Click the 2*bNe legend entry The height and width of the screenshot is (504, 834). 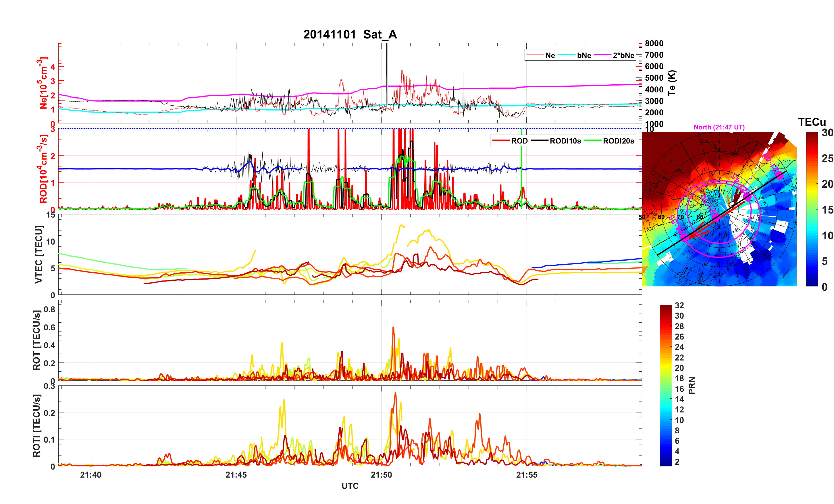(x=623, y=55)
